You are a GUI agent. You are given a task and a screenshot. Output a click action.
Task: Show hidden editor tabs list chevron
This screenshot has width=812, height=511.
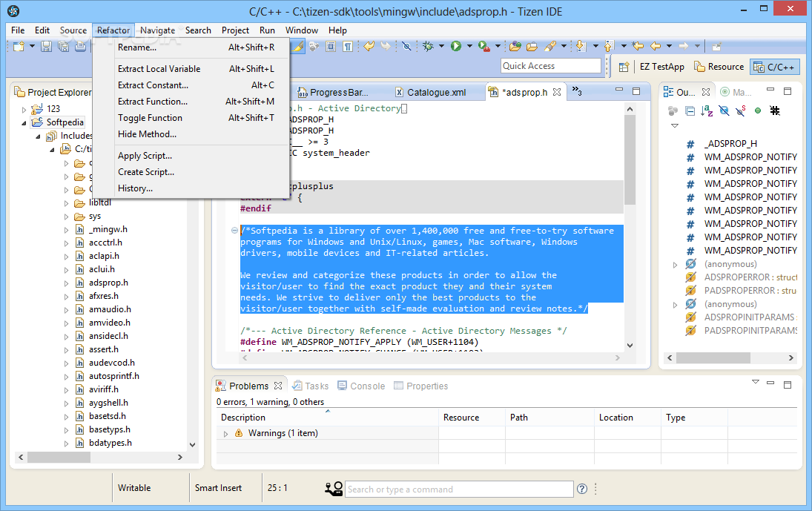click(577, 92)
